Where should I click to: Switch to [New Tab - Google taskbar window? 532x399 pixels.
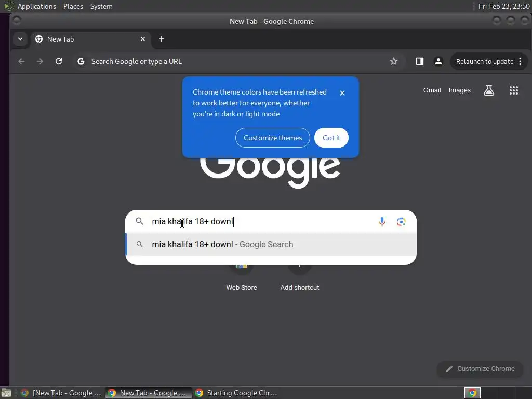(x=61, y=393)
